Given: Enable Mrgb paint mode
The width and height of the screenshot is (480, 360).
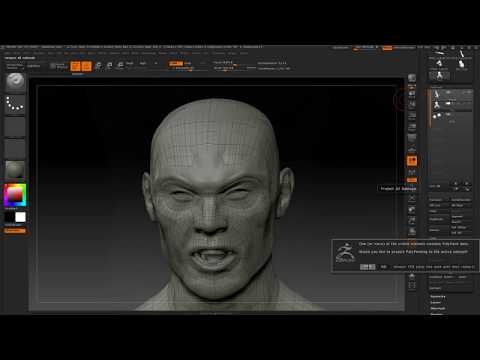Looking at the screenshot, I should [130, 63].
